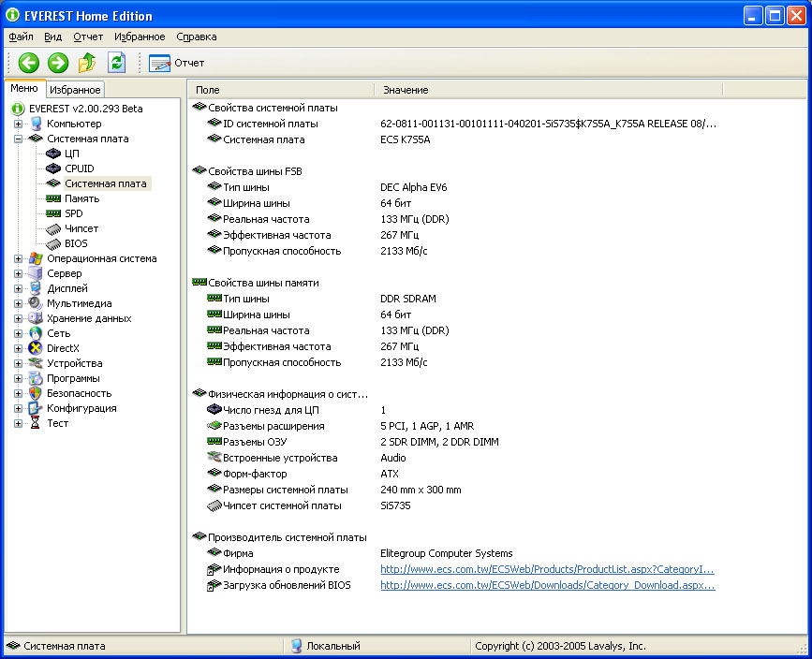
Task: Select Системная плата subitem under motherboard
Action: coord(106,183)
